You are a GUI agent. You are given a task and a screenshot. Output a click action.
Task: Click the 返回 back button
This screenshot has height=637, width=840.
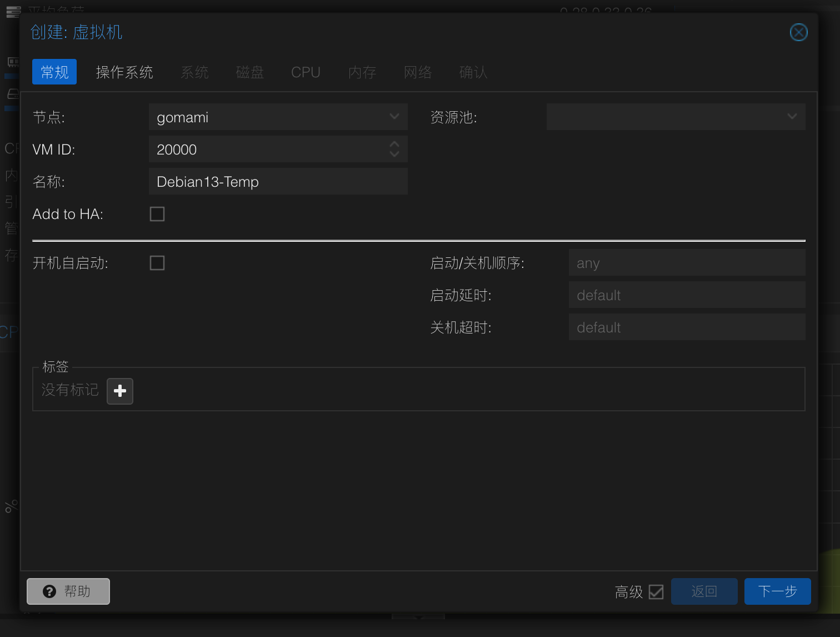pos(704,591)
